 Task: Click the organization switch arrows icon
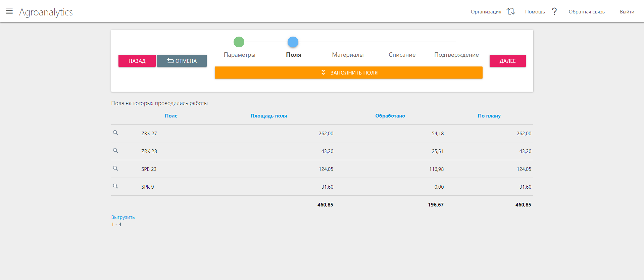pos(511,11)
